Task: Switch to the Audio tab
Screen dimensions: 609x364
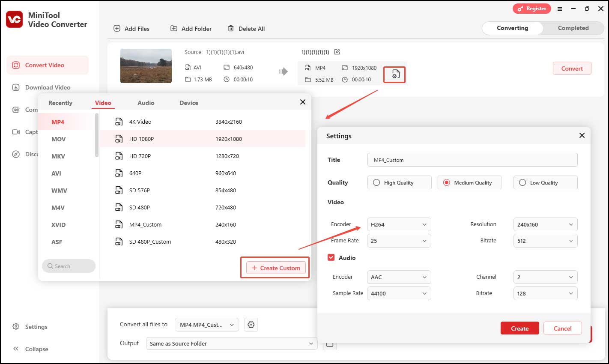Action: click(x=146, y=103)
